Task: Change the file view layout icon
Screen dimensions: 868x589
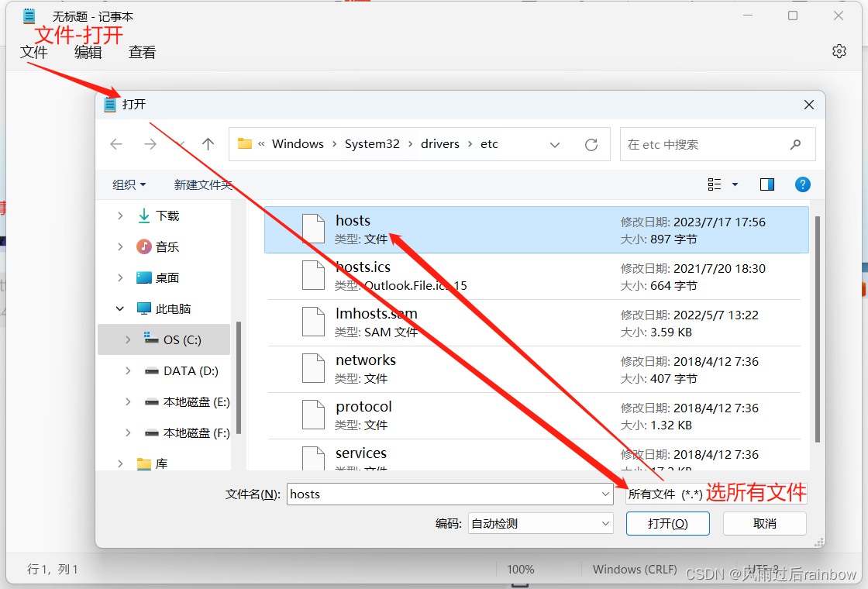Action: click(715, 184)
